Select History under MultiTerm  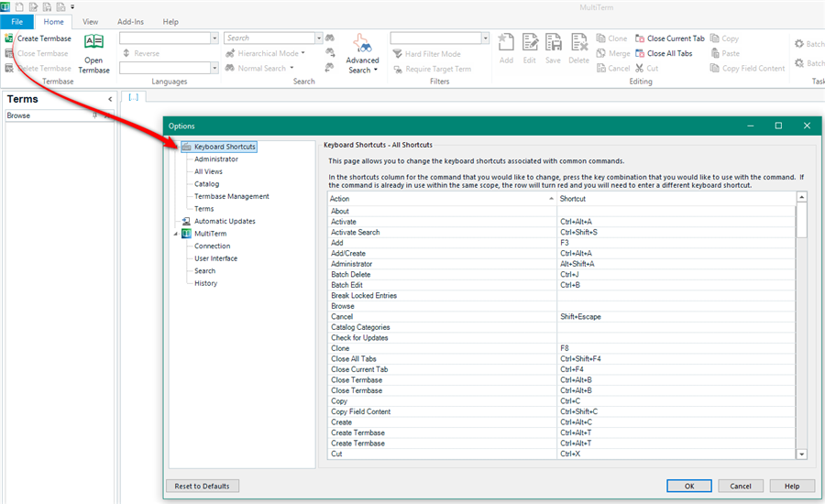(205, 283)
